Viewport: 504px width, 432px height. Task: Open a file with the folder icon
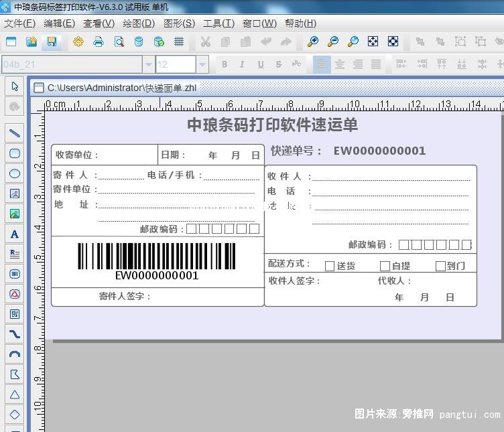[31, 42]
